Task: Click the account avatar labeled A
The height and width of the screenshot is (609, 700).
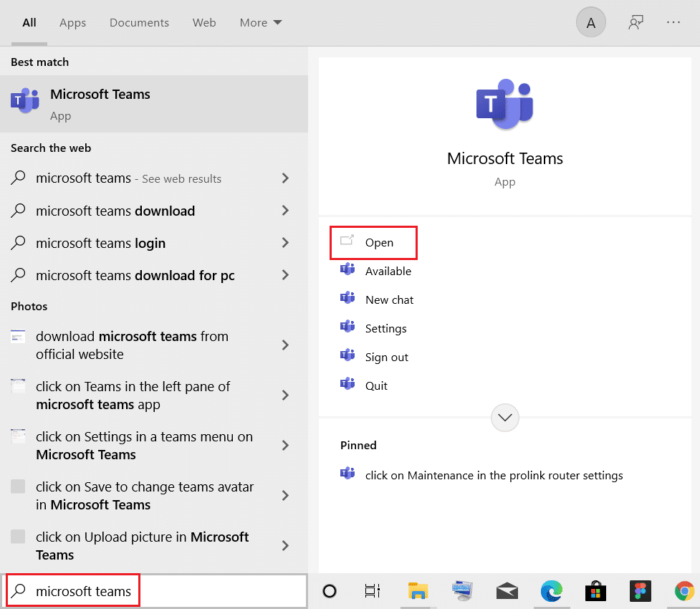Action: (x=590, y=22)
